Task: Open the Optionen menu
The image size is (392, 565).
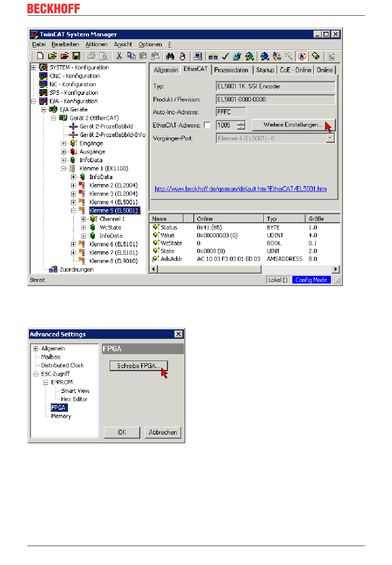Action: pyautogui.click(x=150, y=45)
